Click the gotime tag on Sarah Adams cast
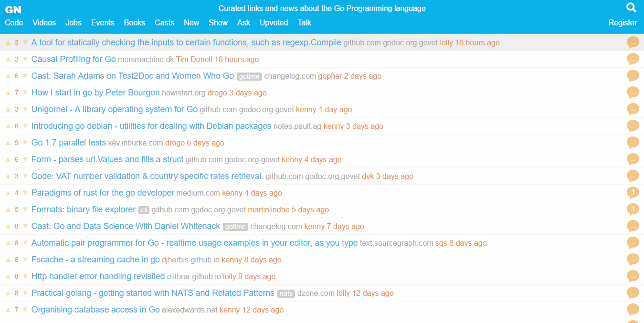 click(249, 76)
